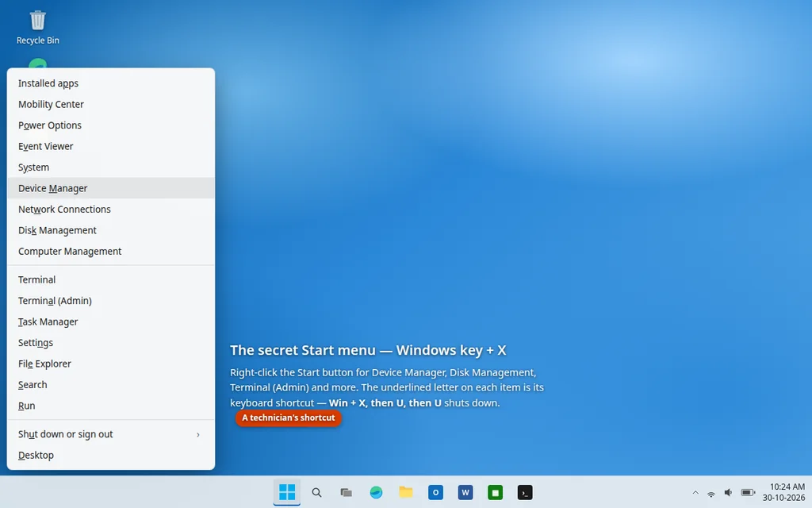Image resolution: width=812 pixels, height=508 pixels.
Task: Launch Event Viewer from the menu
Action: point(111,146)
